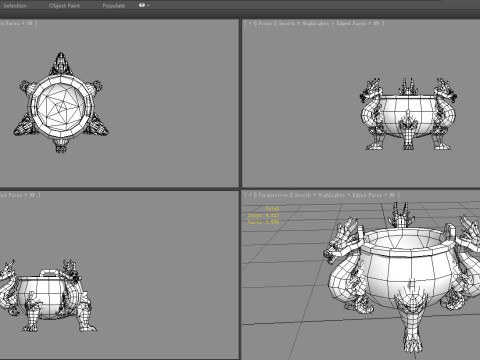Click the 'Total' statistics heading
The height and width of the screenshot is (360, 480).
[272, 208]
